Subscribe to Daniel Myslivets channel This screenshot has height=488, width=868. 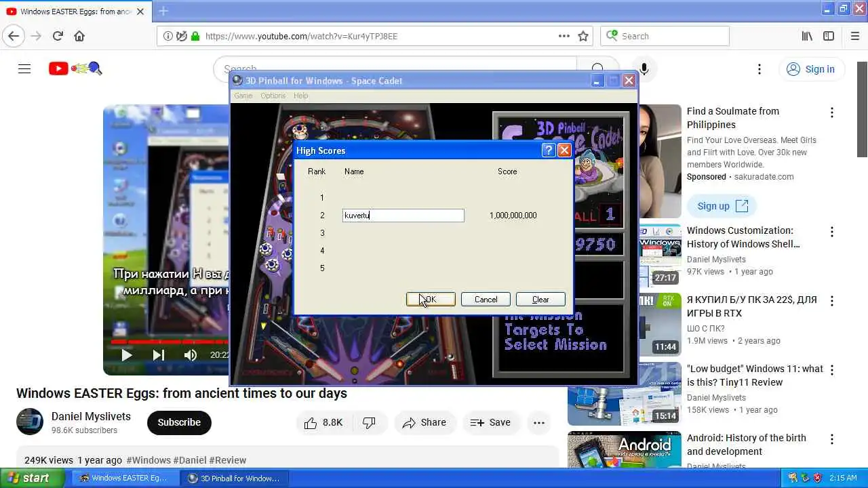[179, 423]
